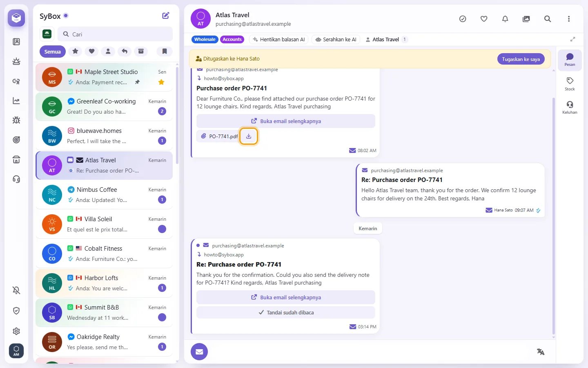Filter chats by archive icon
The image size is (588, 368).
tap(141, 52)
